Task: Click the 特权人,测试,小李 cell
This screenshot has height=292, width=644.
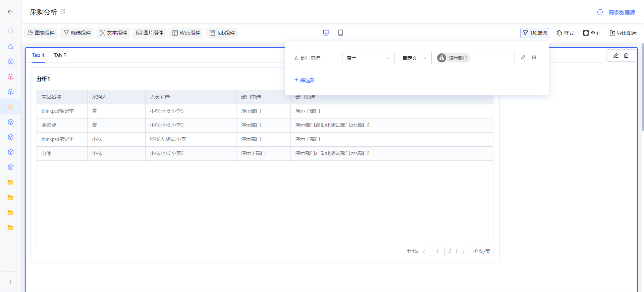Action: click(191, 139)
